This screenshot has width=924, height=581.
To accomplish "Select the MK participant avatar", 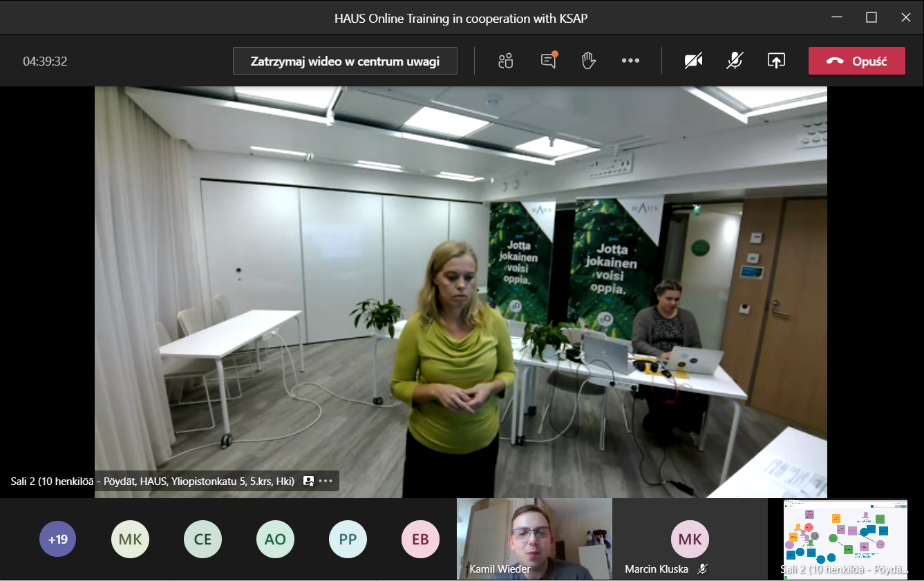I will coord(130,539).
